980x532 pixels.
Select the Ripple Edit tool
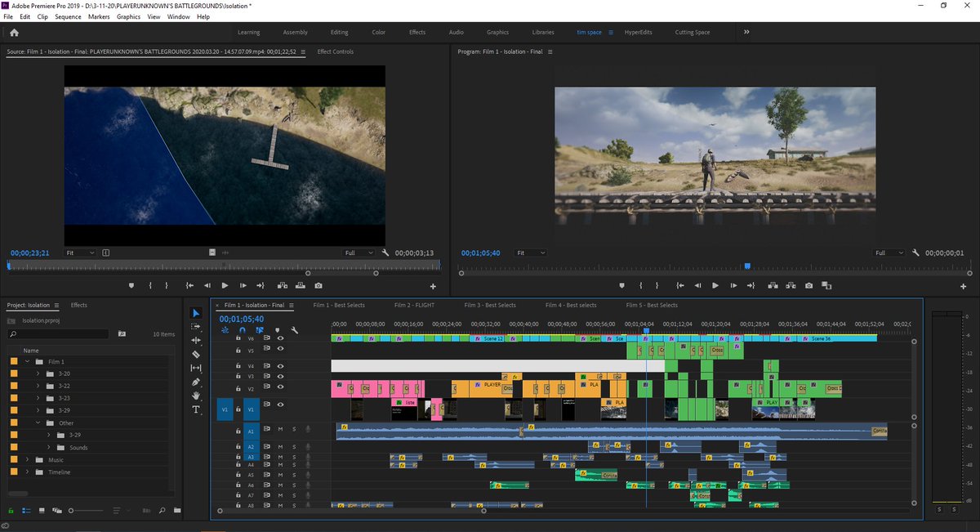[196, 340]
